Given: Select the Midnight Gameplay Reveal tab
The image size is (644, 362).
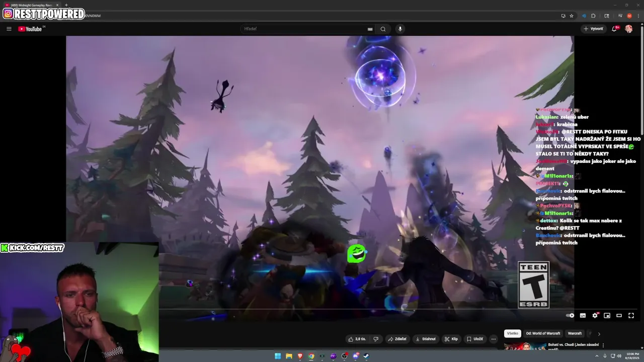Looking at the screenshot, I should coord(31,5).
